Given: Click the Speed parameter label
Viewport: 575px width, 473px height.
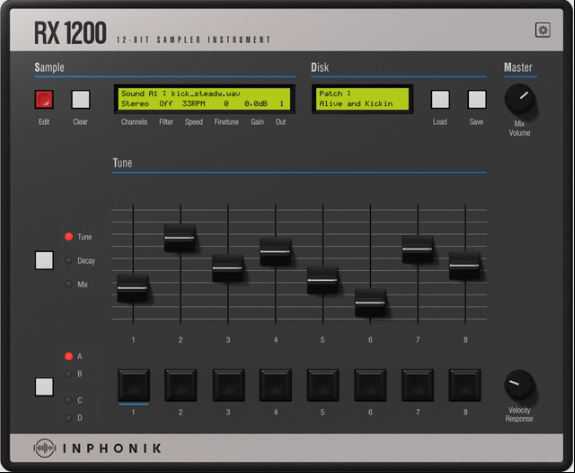Looking at the screenshot, I should (x=194, y=122).
